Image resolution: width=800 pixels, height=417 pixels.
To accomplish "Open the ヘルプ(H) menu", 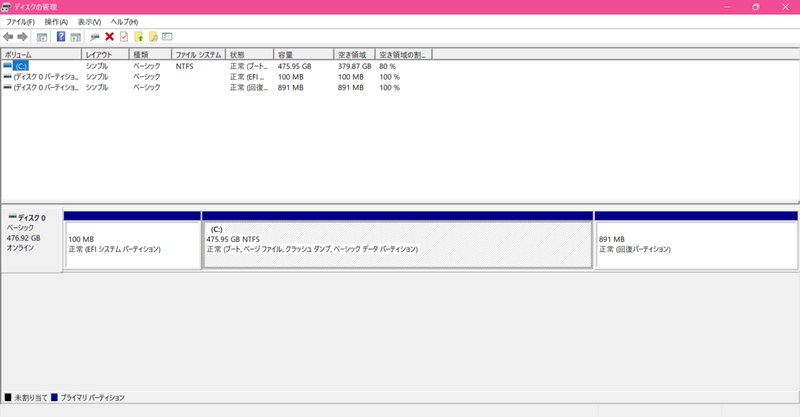I will click(x=124, y=22).
